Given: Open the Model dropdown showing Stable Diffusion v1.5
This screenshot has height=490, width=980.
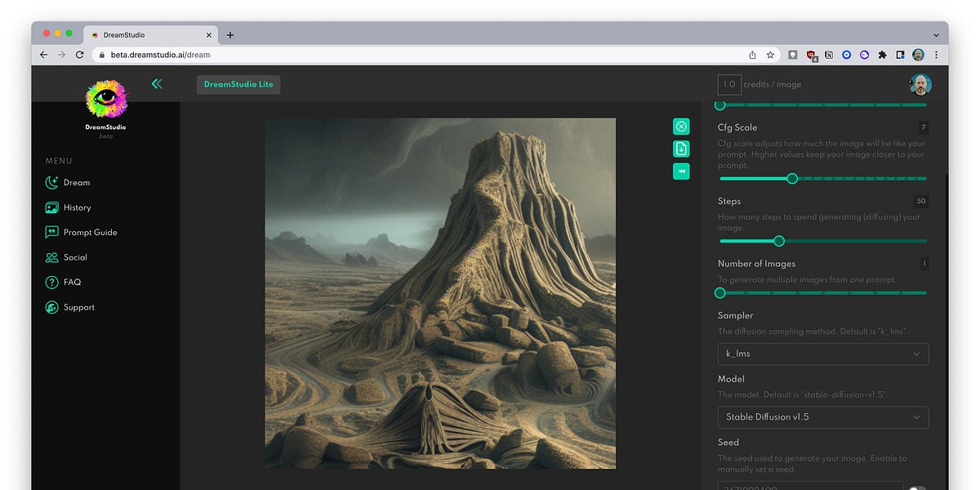Looking at the screenshot, I should pyautogui.click(x=822, y=417).
